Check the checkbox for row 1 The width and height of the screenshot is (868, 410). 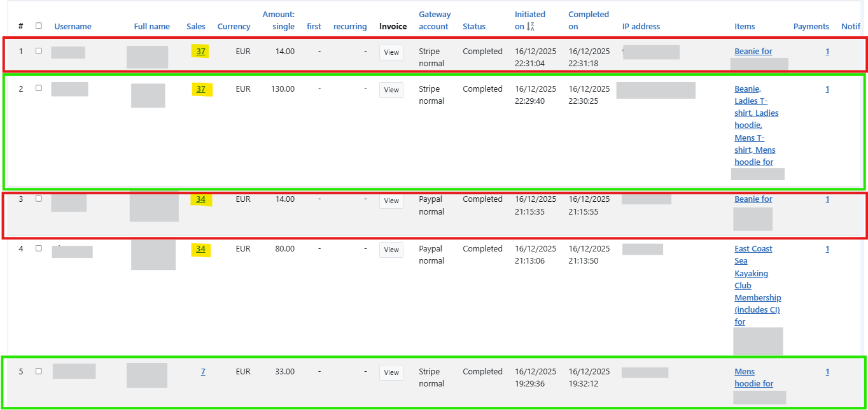(x=39, y=51)
